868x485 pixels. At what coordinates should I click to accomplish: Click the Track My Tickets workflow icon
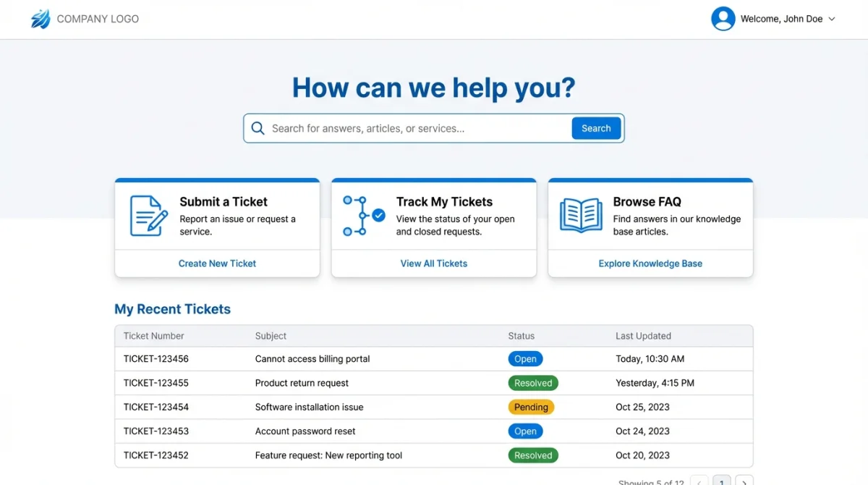pos(364,215)
